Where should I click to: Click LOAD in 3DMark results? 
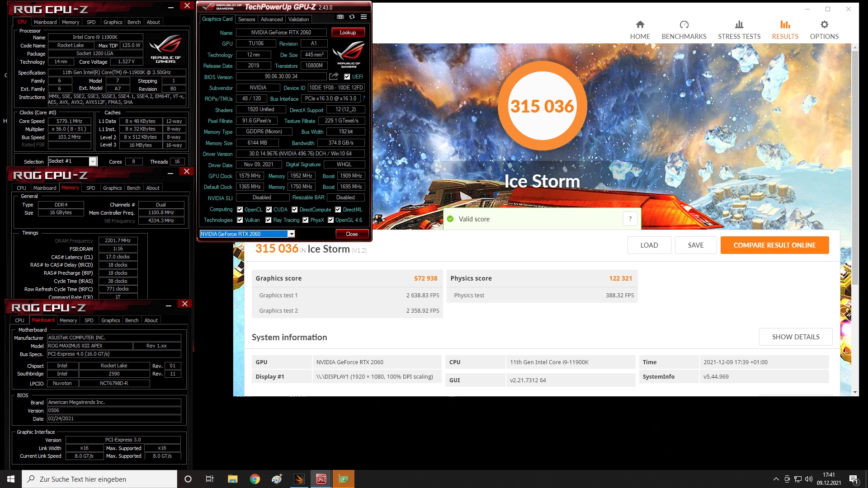pos(649,245)
